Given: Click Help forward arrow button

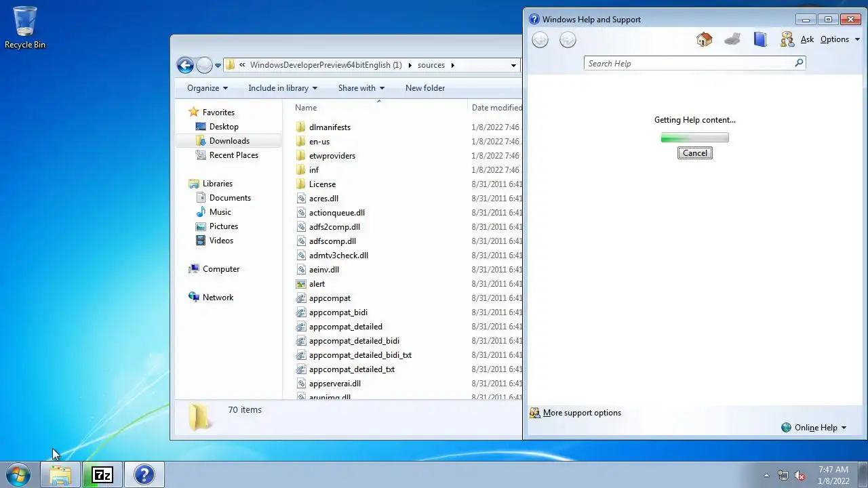Looking at the screenshot, I should [x=568, y=40].
